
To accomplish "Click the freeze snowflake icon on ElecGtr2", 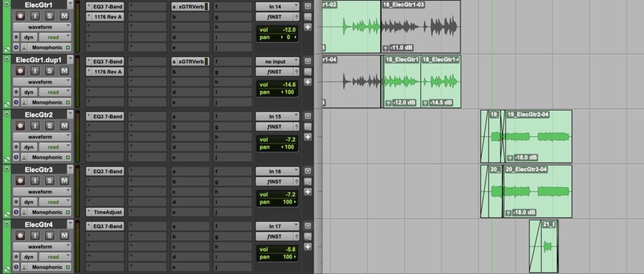I will click(x=16, y=146).
